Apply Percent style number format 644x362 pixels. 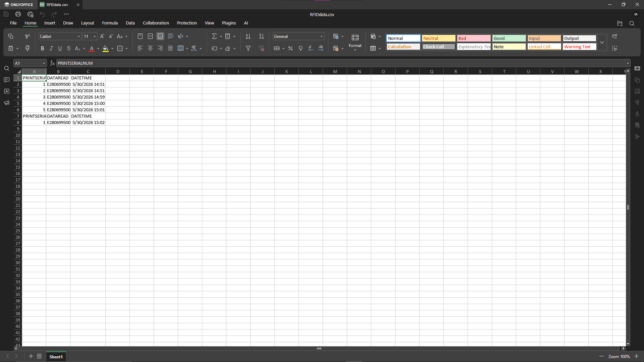(290, 48)
